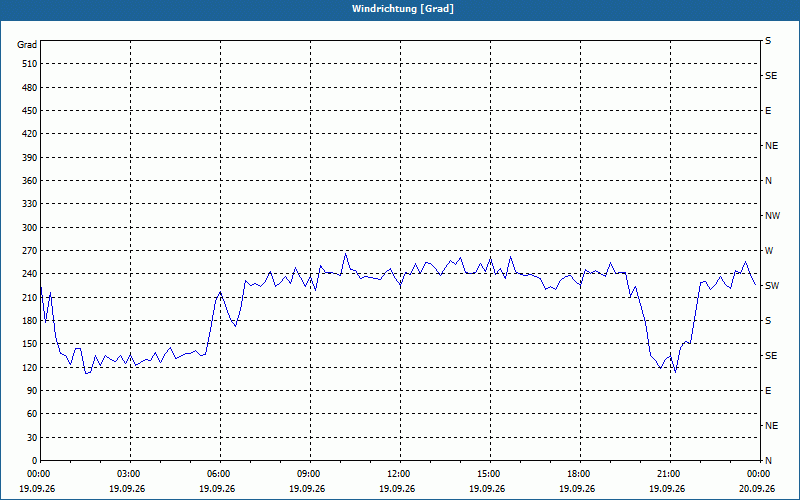Screen dimensions: 800x500
Task: Click compass label N beside the 360 gridline
Action: (768, 181)
